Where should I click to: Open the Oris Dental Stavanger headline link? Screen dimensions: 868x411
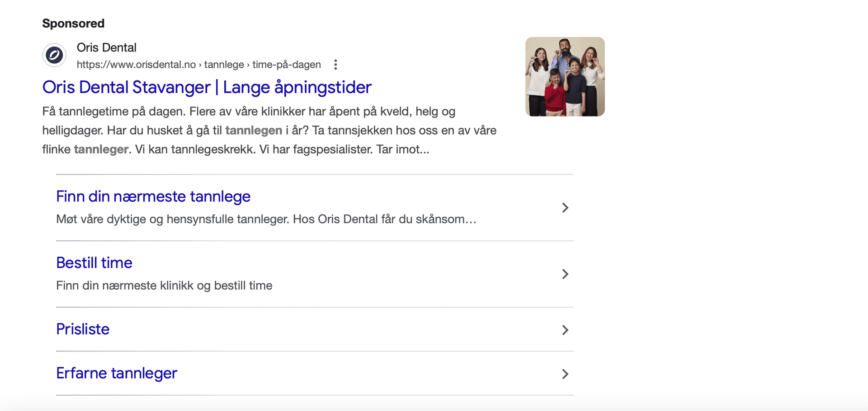207,87
